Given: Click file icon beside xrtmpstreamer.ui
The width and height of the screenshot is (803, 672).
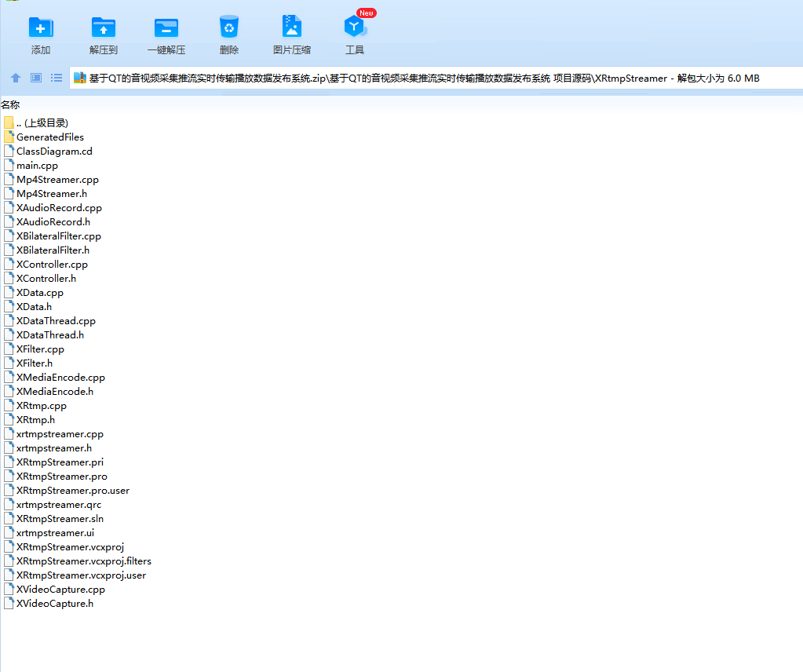Looking at the screenshot, I should pos(9,532).
